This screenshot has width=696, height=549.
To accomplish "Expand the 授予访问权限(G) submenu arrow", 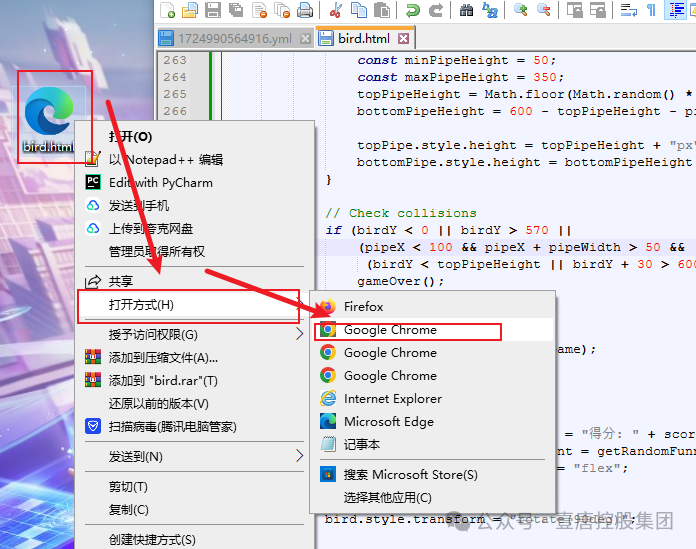I will click(300, 334).
